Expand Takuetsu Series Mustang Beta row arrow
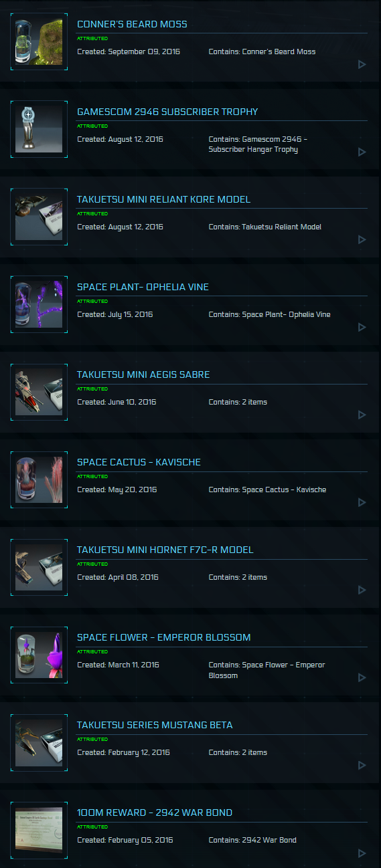 click(x=362, y=766)
